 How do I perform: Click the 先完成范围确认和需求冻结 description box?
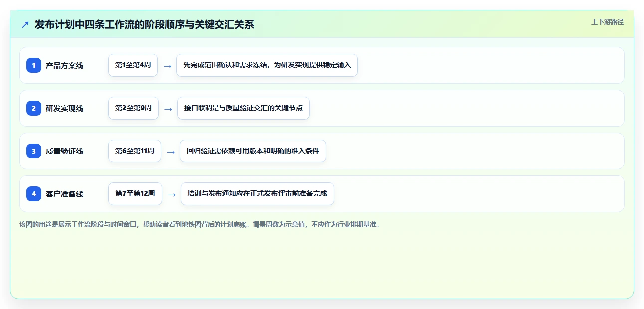[267, 65]
